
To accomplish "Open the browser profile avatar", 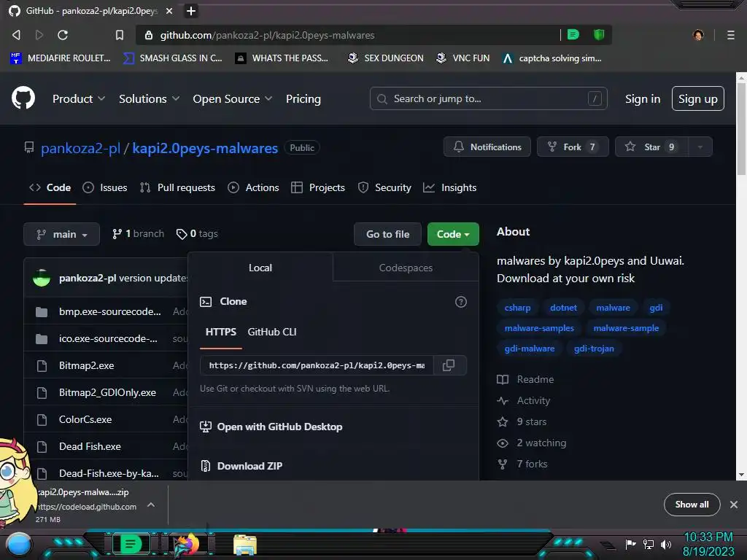I will 698,35.
